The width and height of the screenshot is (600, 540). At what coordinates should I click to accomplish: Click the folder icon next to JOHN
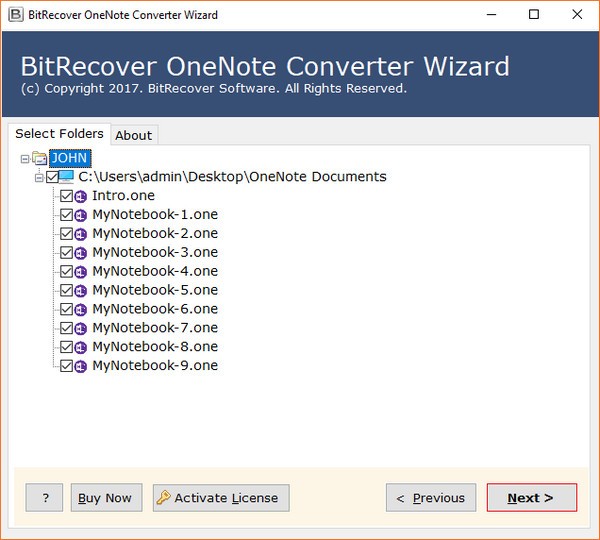click(x=40, y=158)
